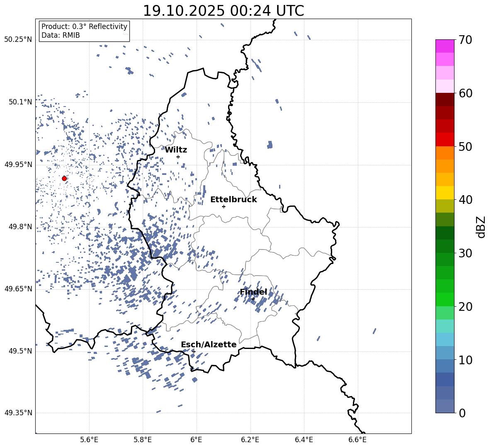
Task: Click the 50.25°N latitude label
Action: pyautogui.click(x=18, y=40)
